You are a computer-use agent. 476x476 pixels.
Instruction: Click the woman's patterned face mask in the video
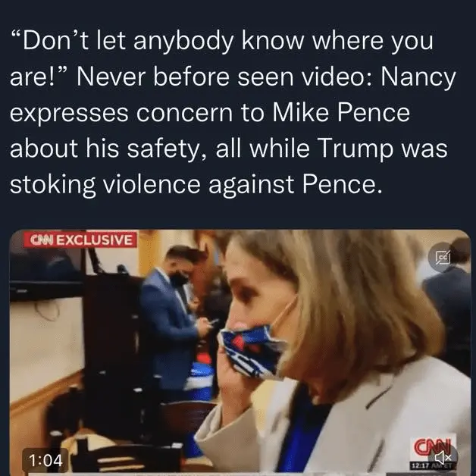tap(252, 351)
